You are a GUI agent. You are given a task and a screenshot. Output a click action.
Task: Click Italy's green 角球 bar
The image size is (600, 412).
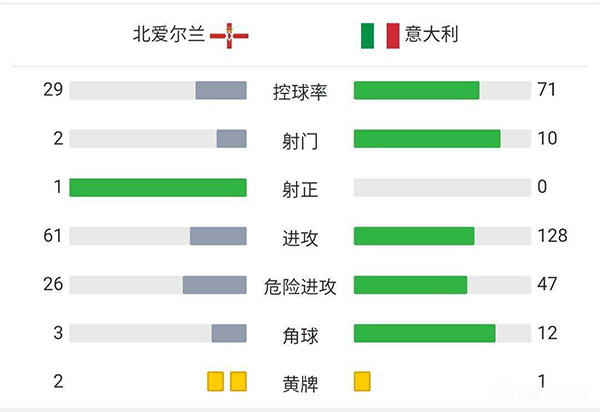[424, 333]
